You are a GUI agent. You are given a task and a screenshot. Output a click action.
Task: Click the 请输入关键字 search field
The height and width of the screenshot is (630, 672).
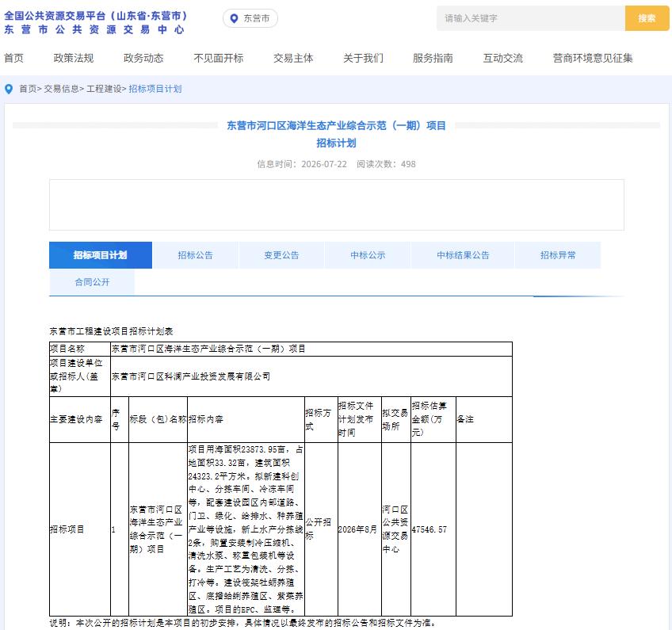coord(531,18)
